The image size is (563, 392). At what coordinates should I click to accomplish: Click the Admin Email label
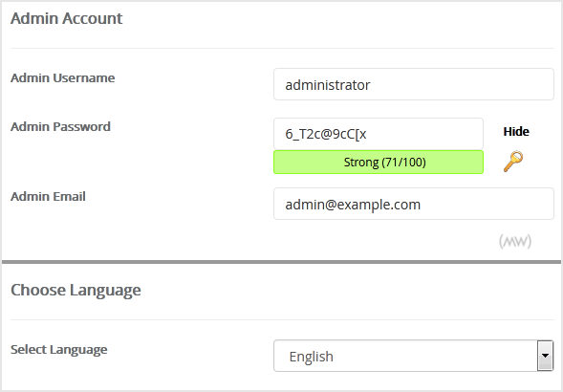click(48, 197)
